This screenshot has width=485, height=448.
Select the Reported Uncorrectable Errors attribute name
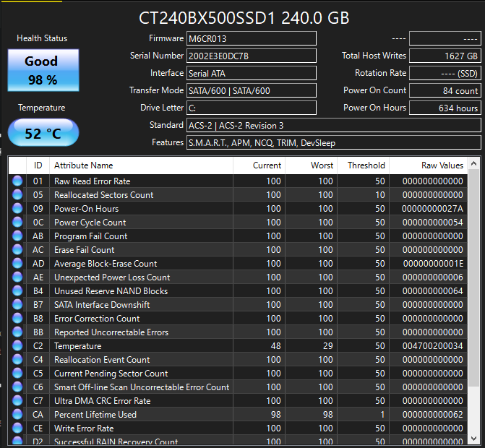[111, 332]
